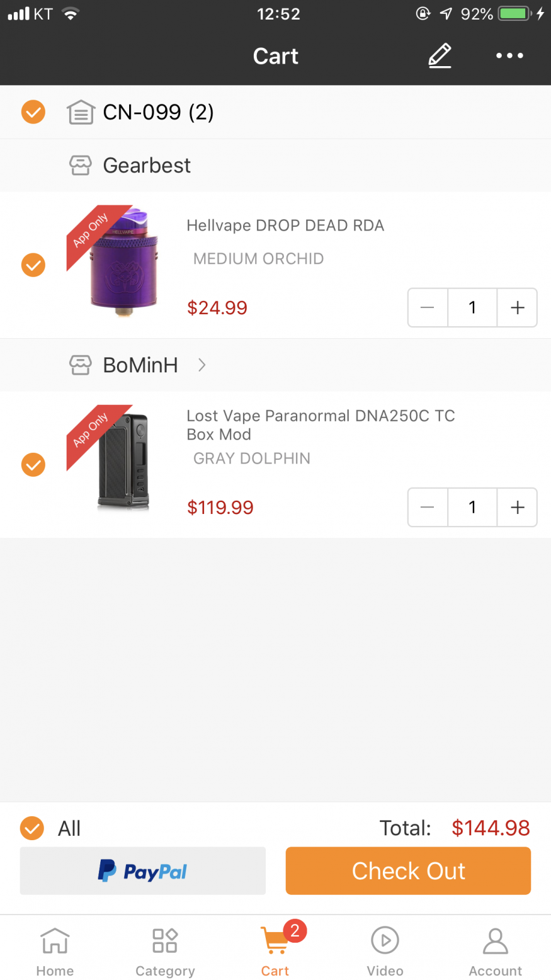Viewport: 551px width, 980px height.
Task: Toggle the All items checkbox
Action: point(32,828)
